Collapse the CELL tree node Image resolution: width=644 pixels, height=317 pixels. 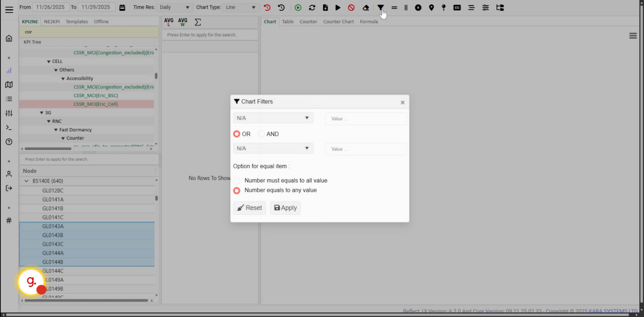pos(49,61)
